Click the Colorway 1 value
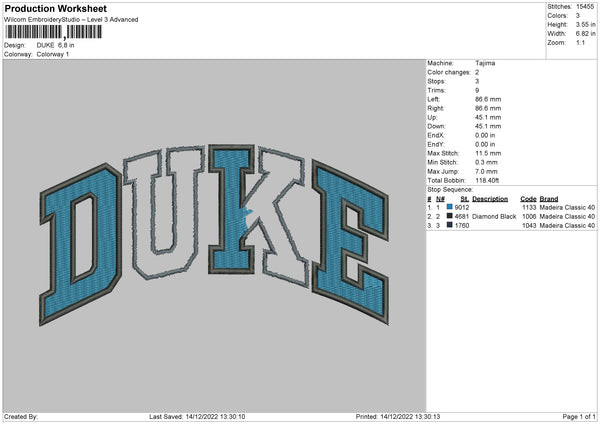 tap(53, 54)
